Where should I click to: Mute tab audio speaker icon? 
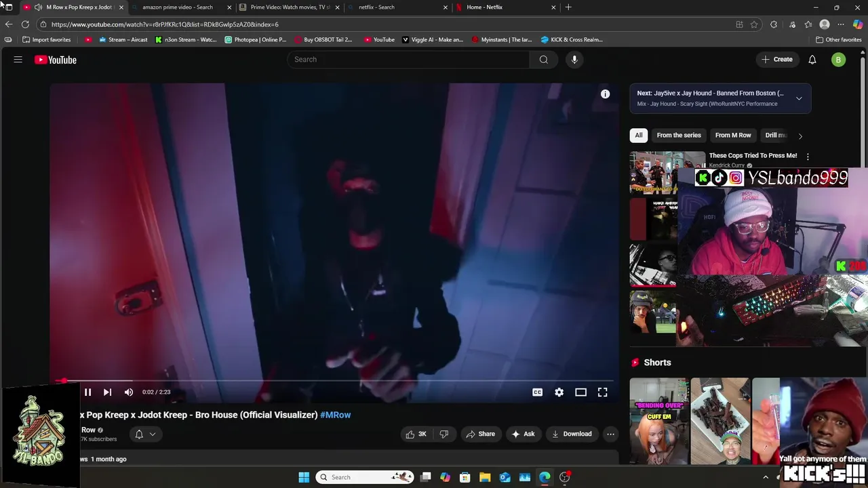[38, 7]
